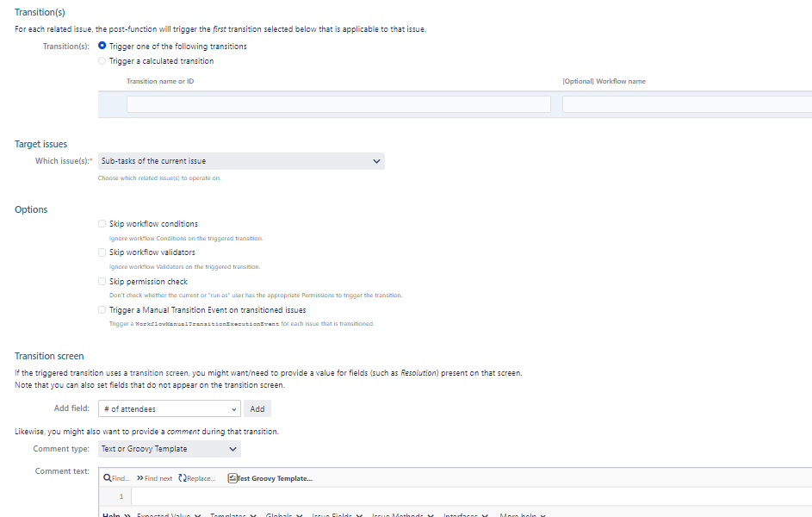The height and width of the screenshot is (517, 812).
Task: Enable Skip workflow validators
Action: (x=102, y=252)
